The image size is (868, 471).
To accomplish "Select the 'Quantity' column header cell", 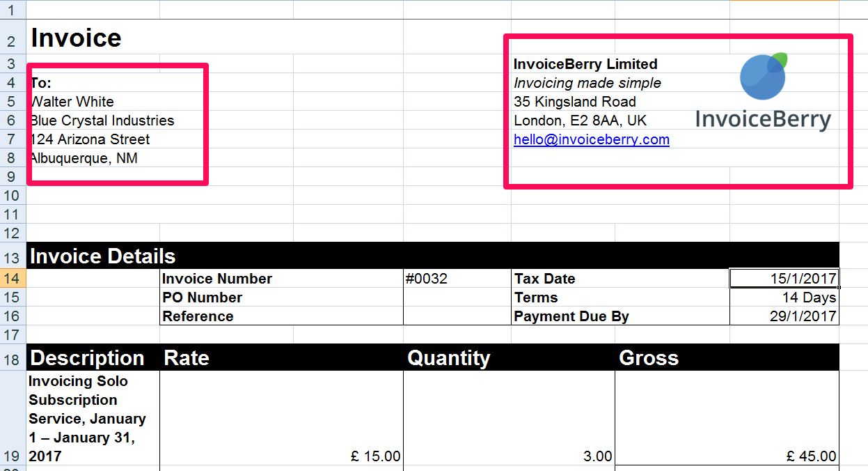I will click(x=509, y=357).
